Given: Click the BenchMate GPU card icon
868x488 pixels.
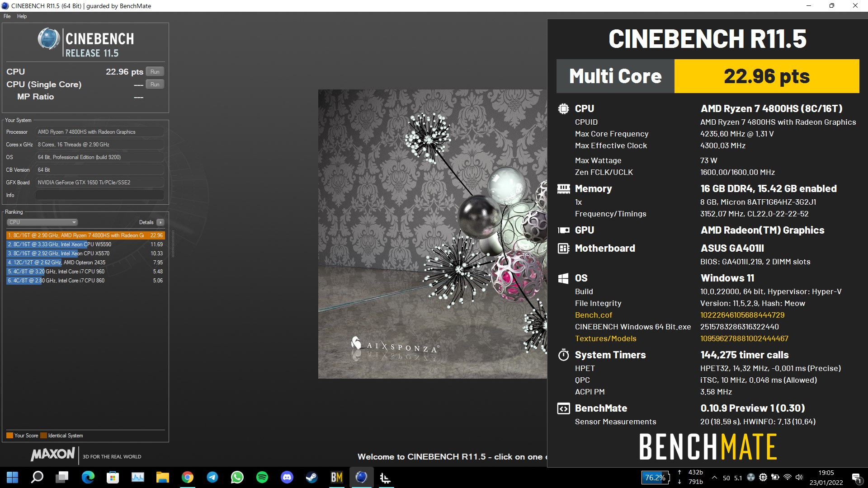Looking at the screenshot, I should pyautogui.click(x=563, y=230).
